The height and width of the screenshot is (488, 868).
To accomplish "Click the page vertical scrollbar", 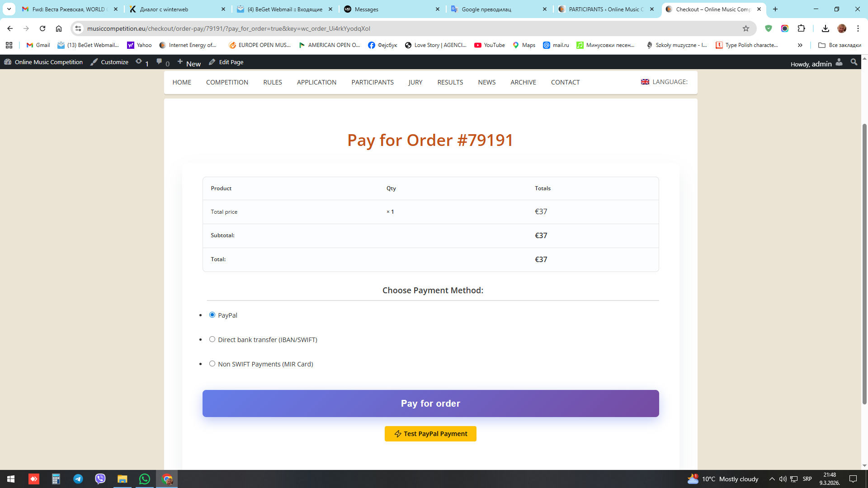I will coord(864,262).
